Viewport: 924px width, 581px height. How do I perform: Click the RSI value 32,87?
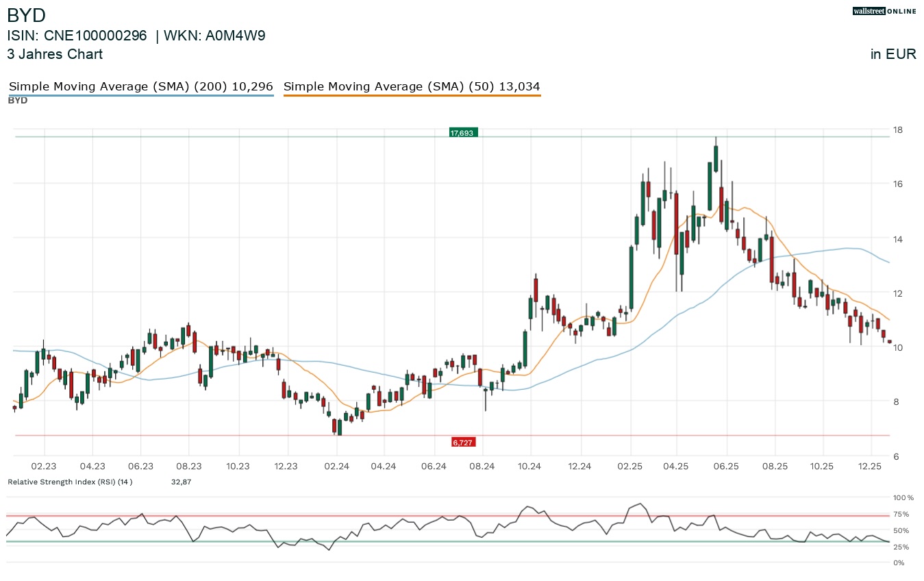(x=182, y=482)
